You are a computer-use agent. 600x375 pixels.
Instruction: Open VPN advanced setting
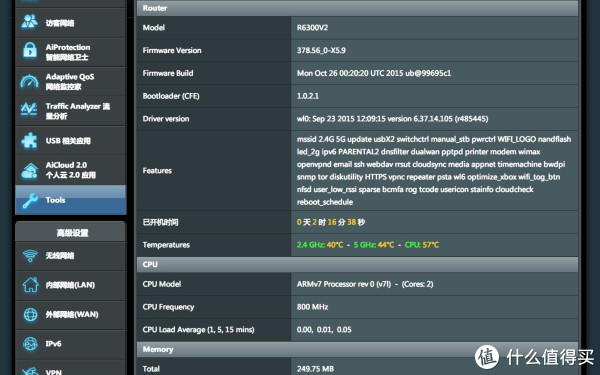(71, 368)
